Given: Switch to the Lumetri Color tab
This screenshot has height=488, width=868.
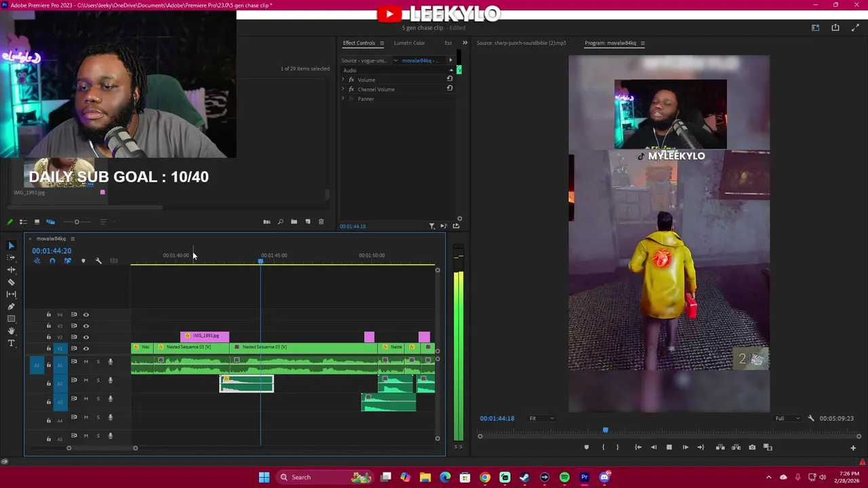Looking at the screenshot, I should [x=410, y=43].
